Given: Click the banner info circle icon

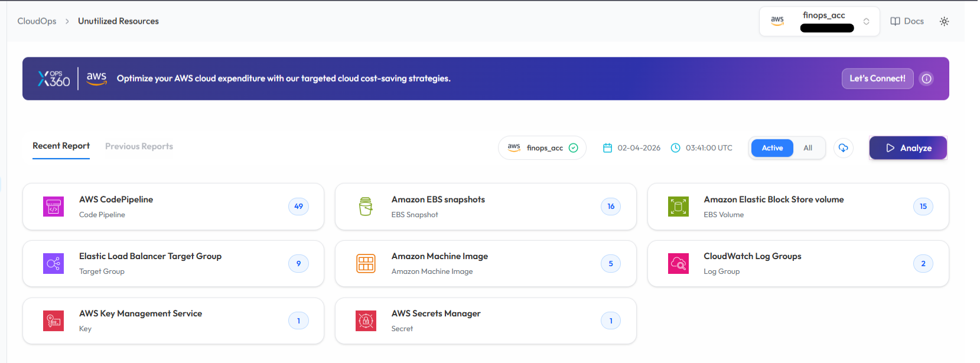Looking at the screenshot, I should point(927,79).
